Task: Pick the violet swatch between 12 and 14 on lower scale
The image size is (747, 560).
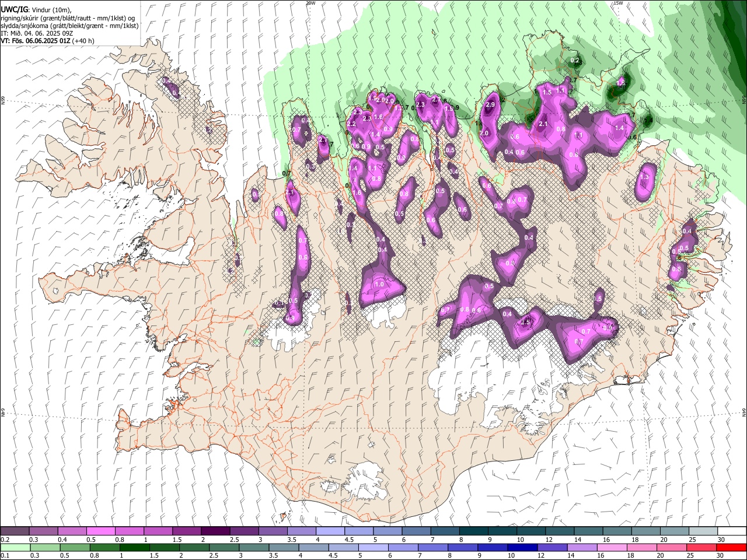Action: [553, 547]
